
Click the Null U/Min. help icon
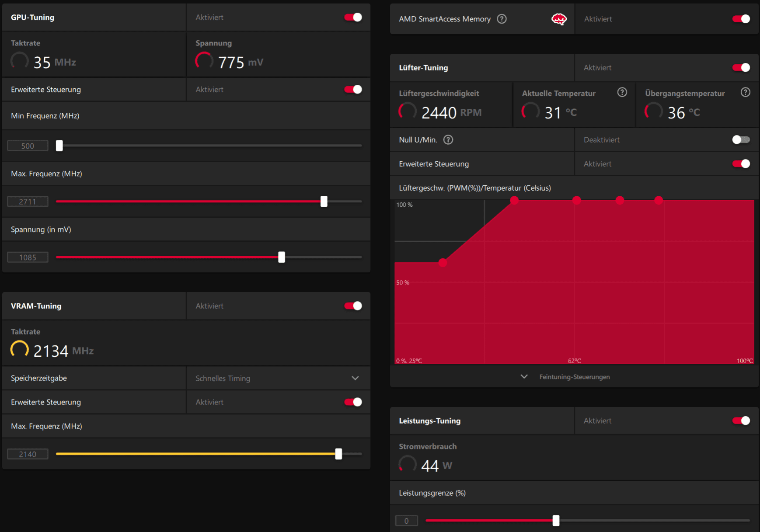click(448, 139)
